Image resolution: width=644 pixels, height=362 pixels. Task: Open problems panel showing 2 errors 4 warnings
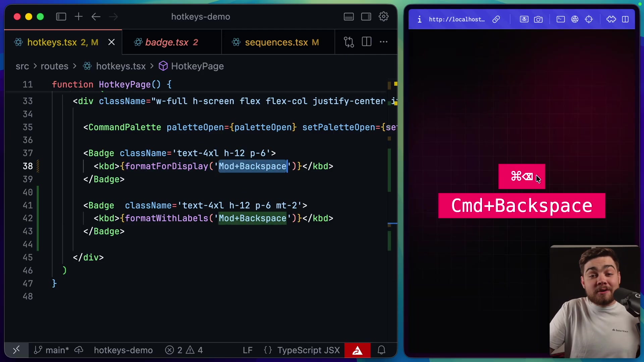coord(184,350)
